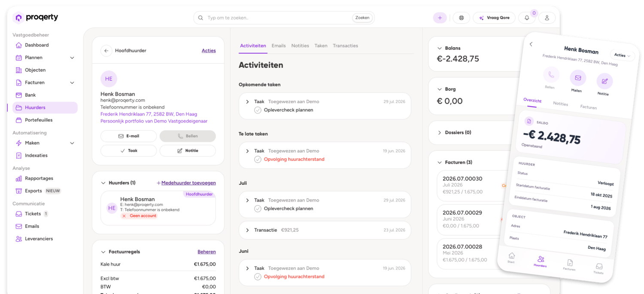Click the Taak button
The image size is (644, 294).
click(129, 151)
